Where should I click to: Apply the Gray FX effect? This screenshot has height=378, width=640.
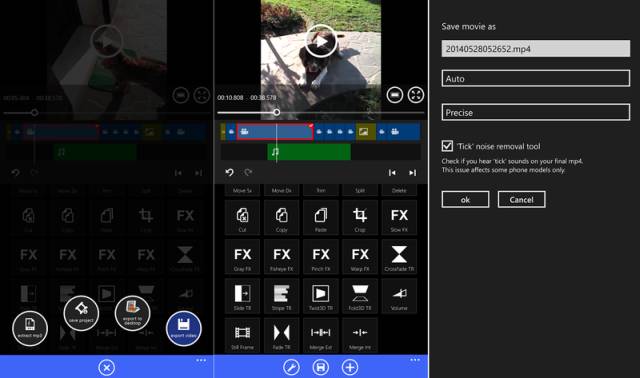(242, 256)
